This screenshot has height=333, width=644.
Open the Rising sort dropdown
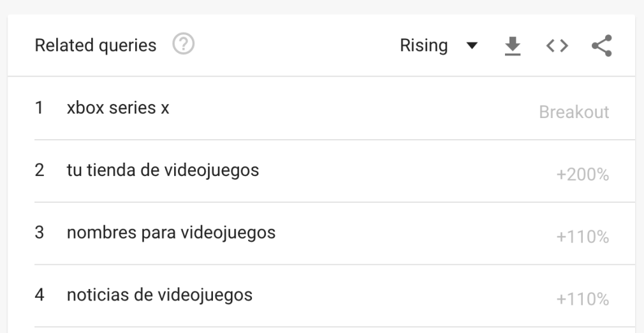click(424, 46)
